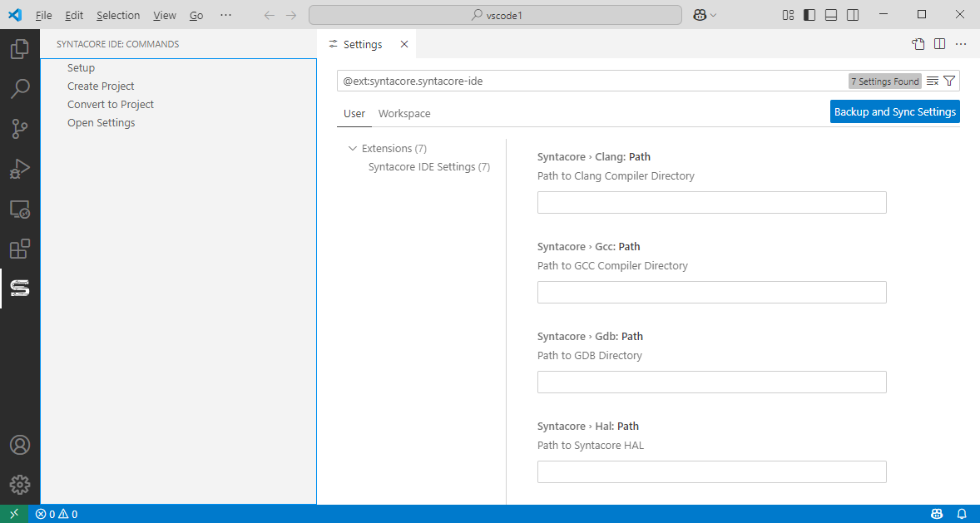Switch to the Workspace settings tab
Viewport: 980px width, 523px height.
click(404, 114)
